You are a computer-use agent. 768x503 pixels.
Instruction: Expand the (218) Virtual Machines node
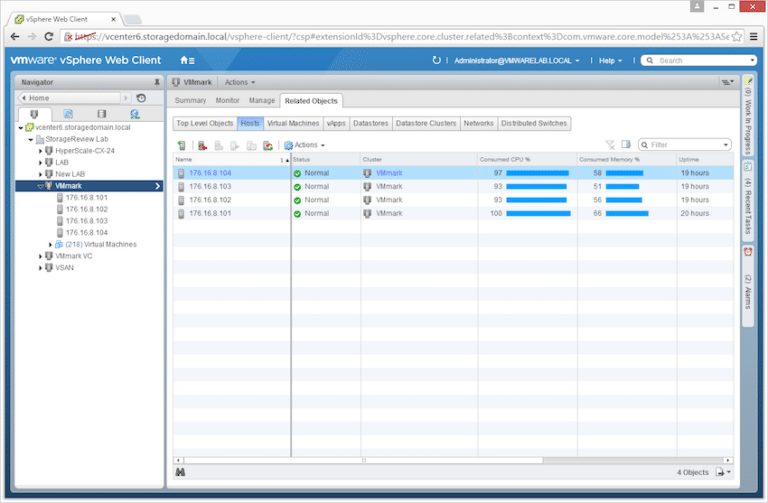(x=50, y=244)
